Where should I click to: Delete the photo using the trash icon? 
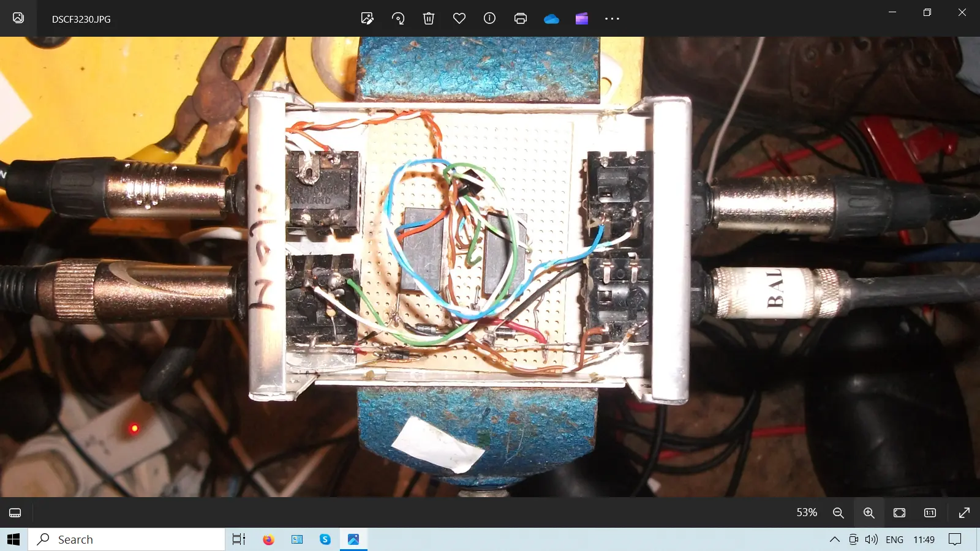point(429,18)
